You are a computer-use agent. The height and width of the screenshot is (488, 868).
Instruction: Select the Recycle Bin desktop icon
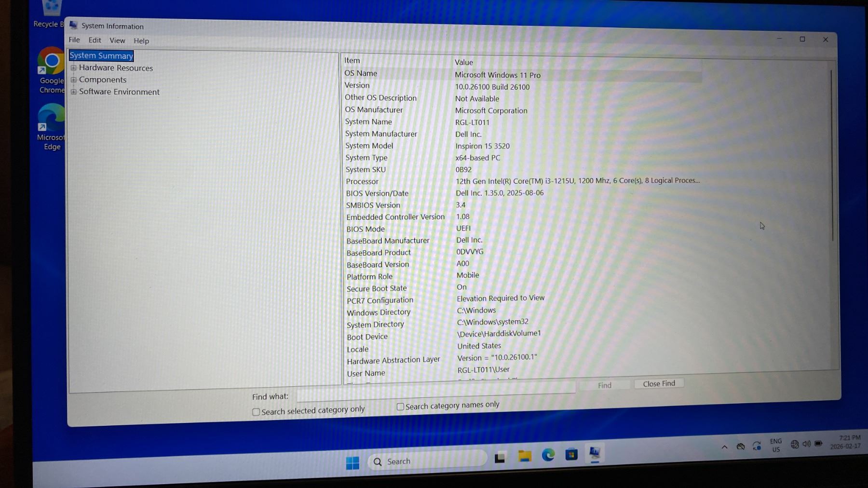pos(48,14)
